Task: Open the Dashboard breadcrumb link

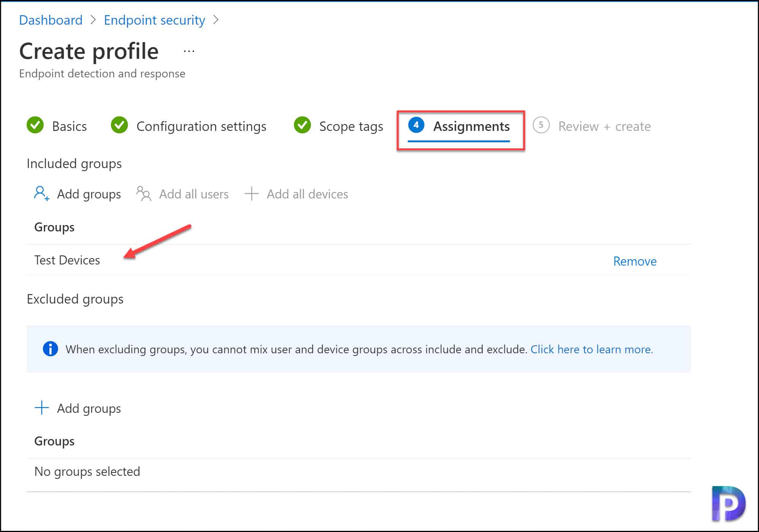Action: pos(50,20)
